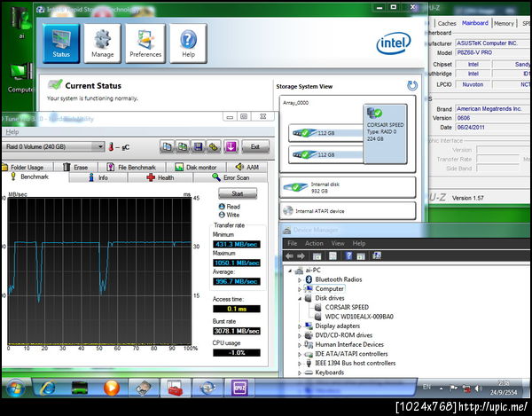This screenshot has height=416, width=532.
Task: Open Internet Explorer from the taskbar
Action: 48,388
